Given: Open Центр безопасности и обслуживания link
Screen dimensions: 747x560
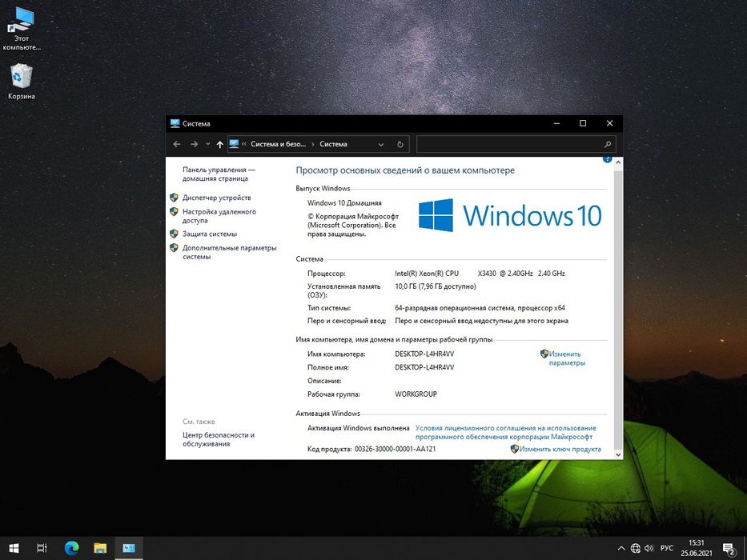Looking at the screenshot, I should coord(219,439).
